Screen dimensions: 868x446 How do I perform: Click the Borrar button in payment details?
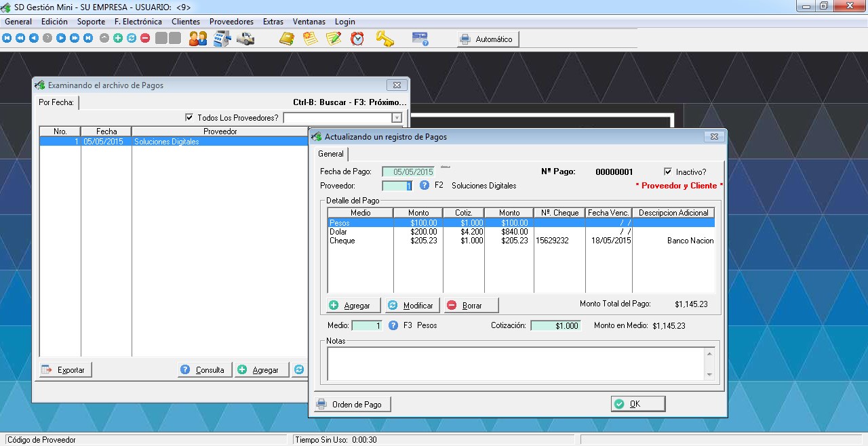[x=471, y=306]
